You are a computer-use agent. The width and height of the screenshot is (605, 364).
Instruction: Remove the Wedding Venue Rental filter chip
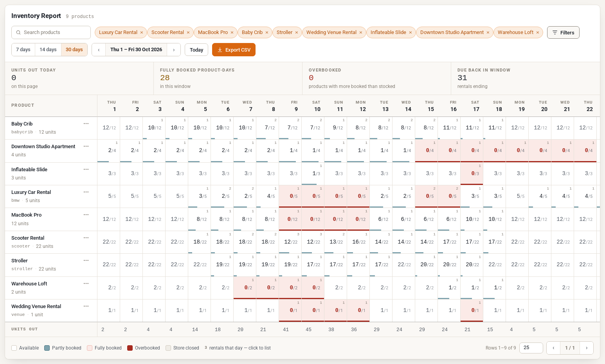(361, 32)
